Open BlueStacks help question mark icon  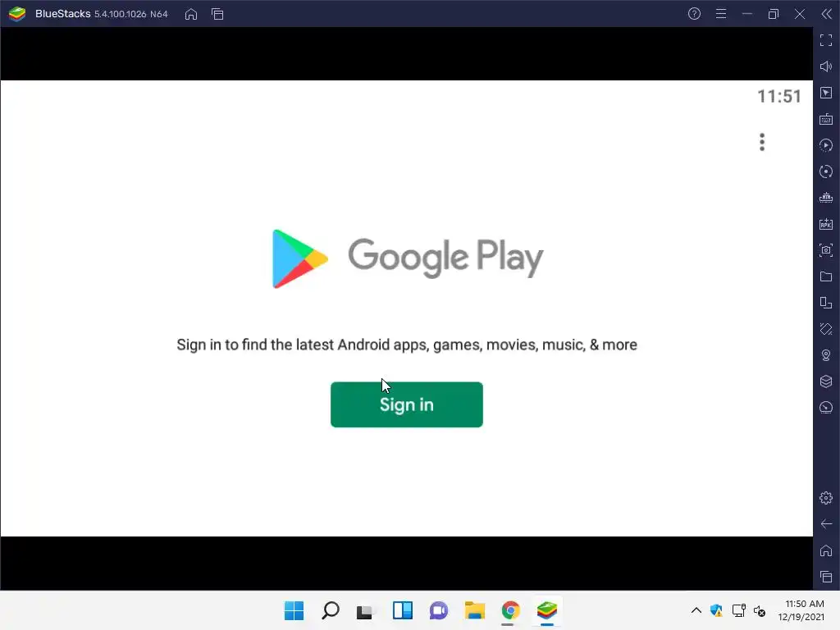pos(694,14)
